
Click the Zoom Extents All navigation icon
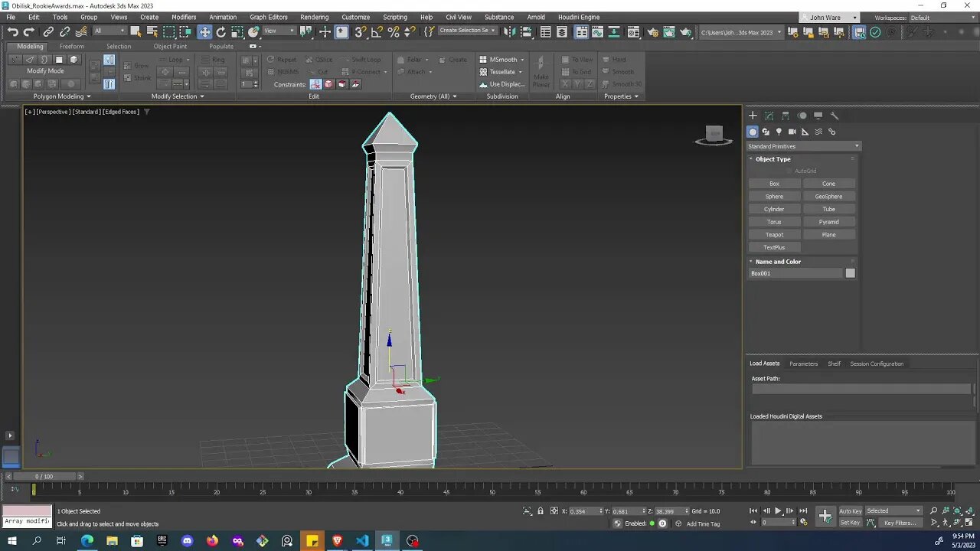click(x=969, y=510)
